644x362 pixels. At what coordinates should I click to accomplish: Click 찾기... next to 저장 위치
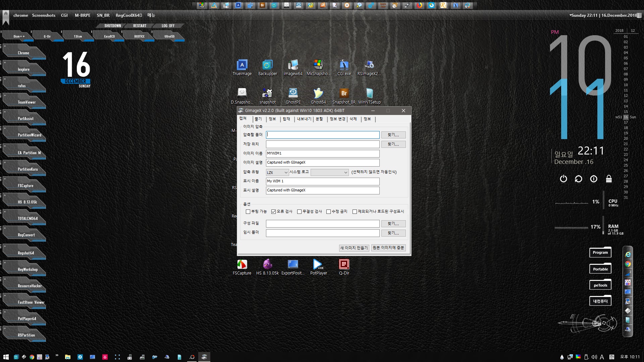click(x=393, y=144)
